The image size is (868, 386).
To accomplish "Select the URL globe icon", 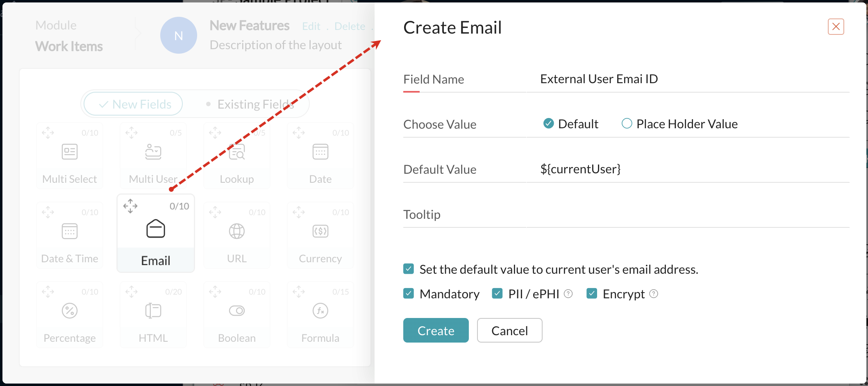I will pyautogui.click(x=237, y=231).
